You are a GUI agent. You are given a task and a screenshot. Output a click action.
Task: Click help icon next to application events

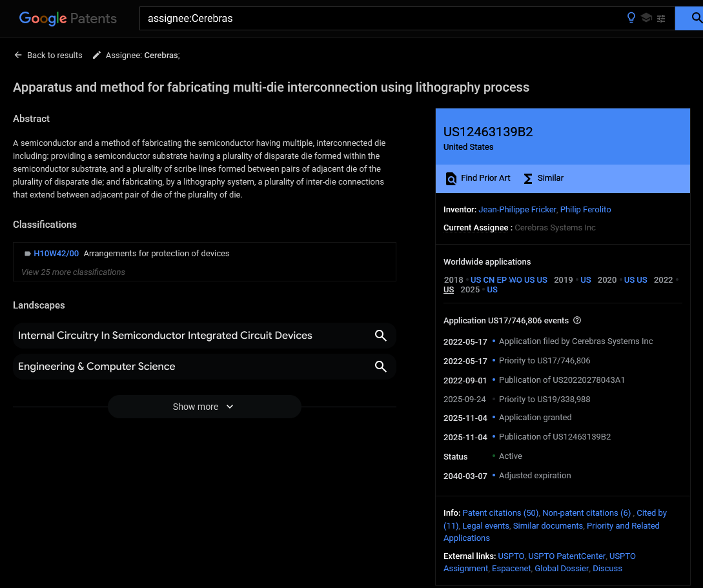coord(577,320)
